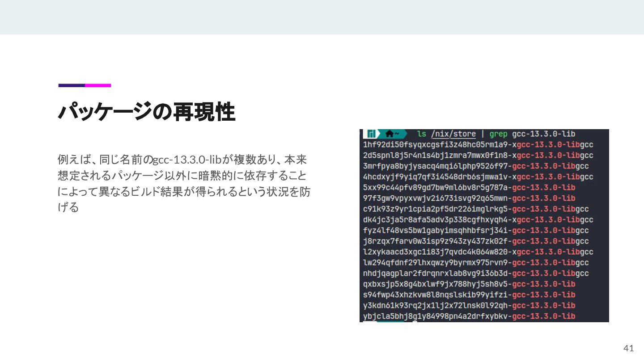Viewport: 644px width, 362px height.
Task: Select store entry starting s94fwp43xhzkvw8l
Action: [x=469, y=295]
